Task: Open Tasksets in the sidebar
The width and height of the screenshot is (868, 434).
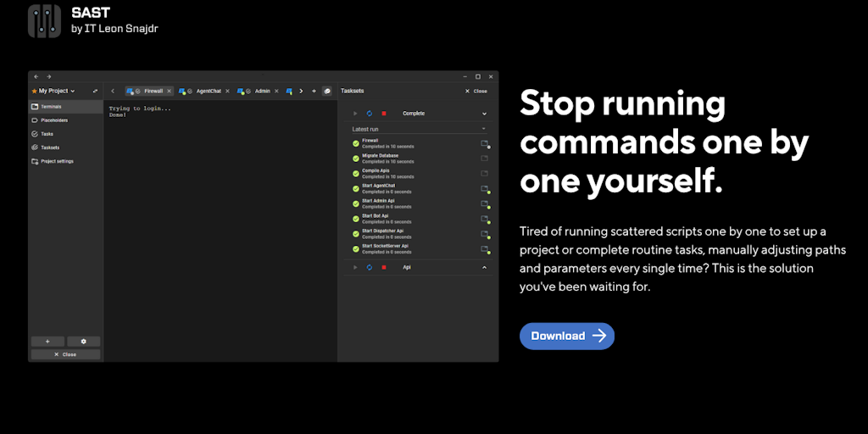Action: click(x=65, y=147)
